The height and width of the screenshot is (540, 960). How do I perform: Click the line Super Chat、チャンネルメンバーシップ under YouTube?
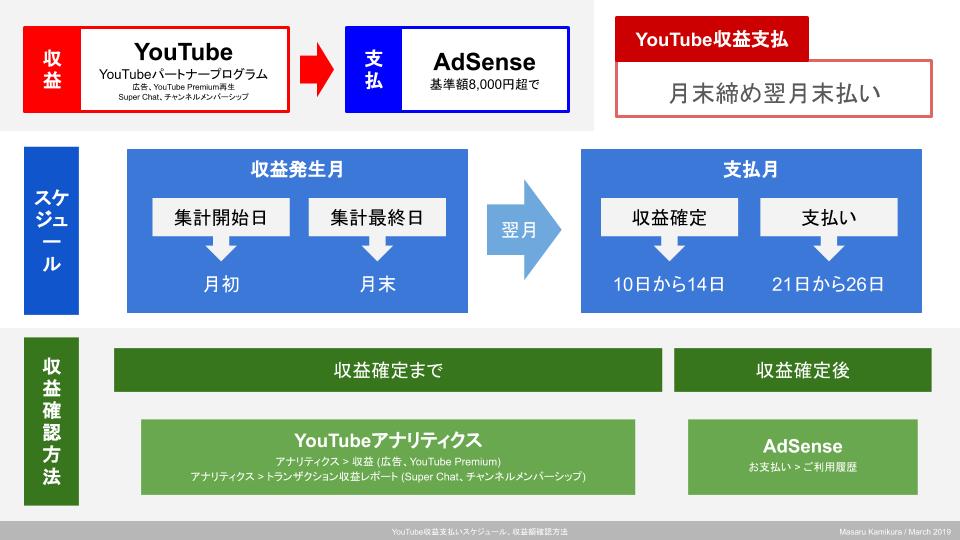pyautogui.click(x=183, y=97)
